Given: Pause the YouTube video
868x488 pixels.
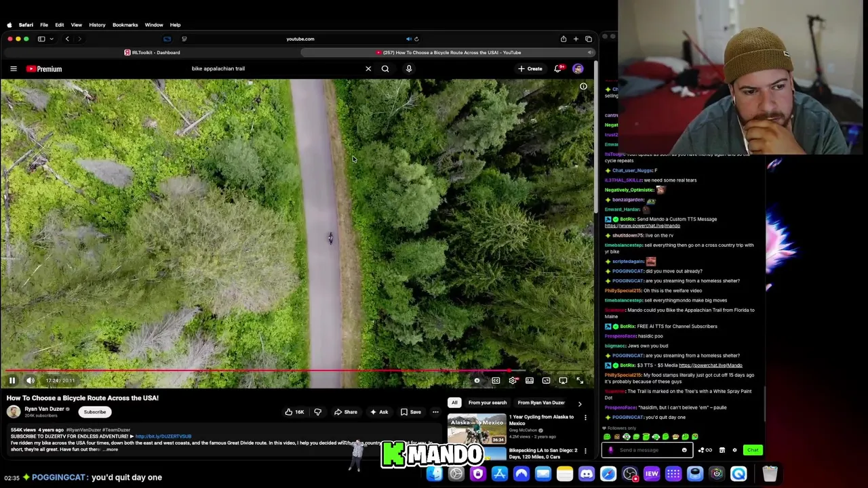Looking at the screenshot, I should (x=12, y=380).
